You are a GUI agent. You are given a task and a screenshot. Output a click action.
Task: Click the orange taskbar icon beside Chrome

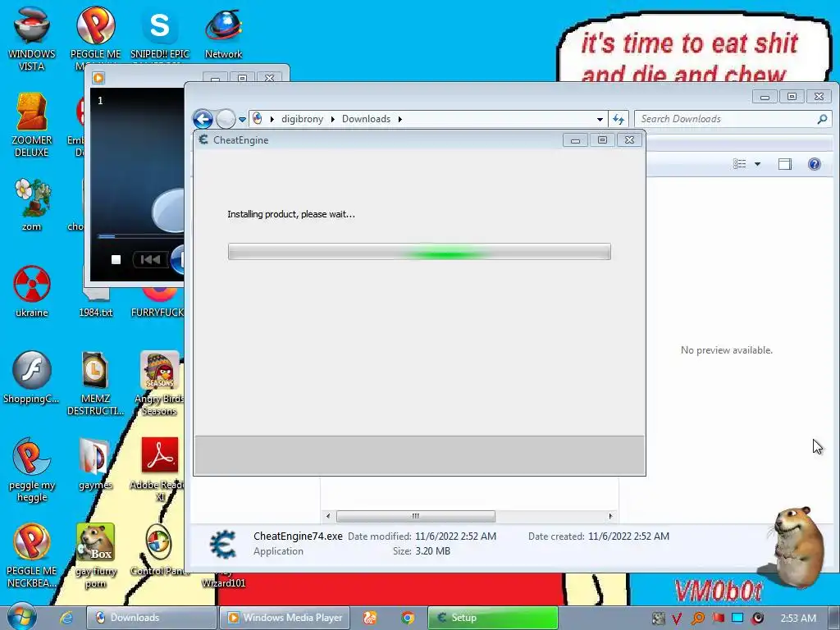tap(370, 618)
